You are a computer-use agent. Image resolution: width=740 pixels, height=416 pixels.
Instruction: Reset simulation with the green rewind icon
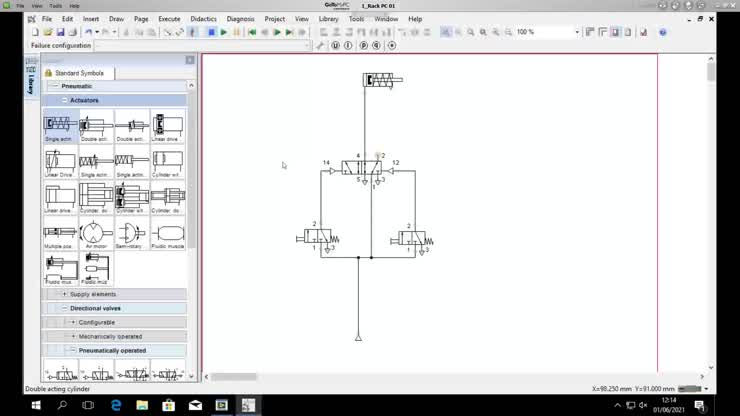tap(252, 32)
